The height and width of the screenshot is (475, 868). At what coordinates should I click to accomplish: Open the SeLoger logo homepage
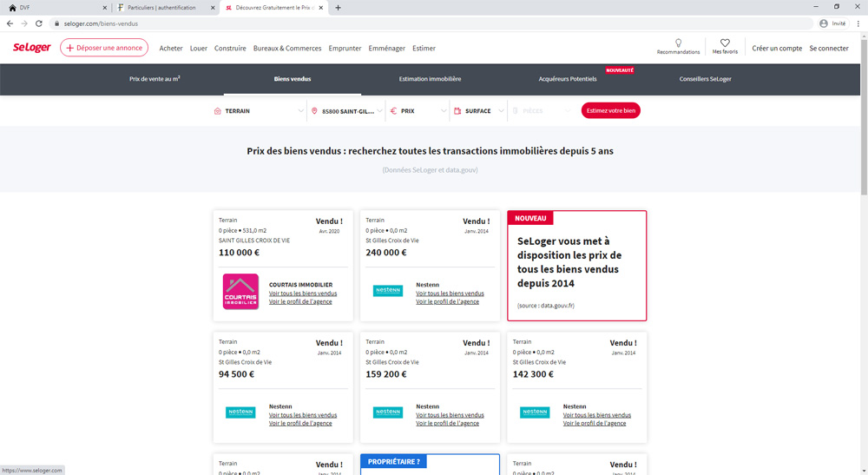(31, 48)
